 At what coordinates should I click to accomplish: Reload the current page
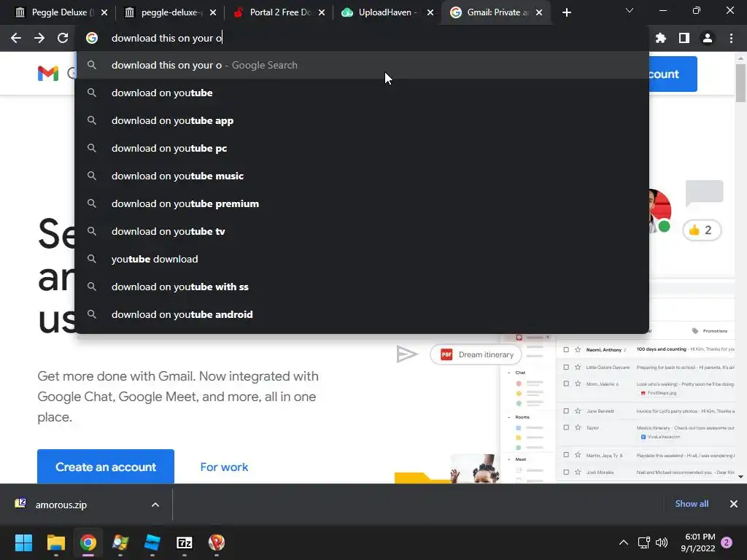(x=63, y=38)
